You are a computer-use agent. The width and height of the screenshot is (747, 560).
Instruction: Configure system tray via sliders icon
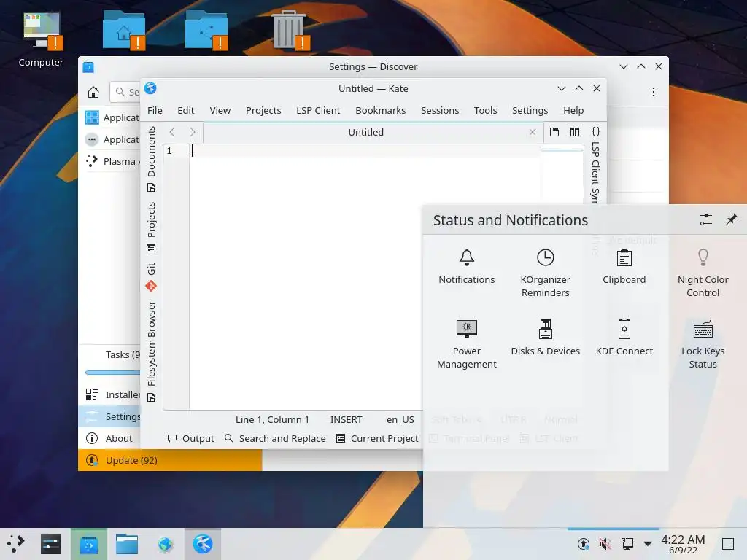(x=705, y=219)
